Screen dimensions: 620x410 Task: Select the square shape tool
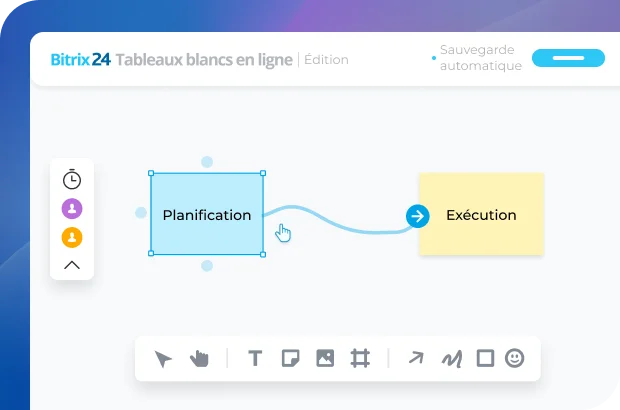pos(485,358)
